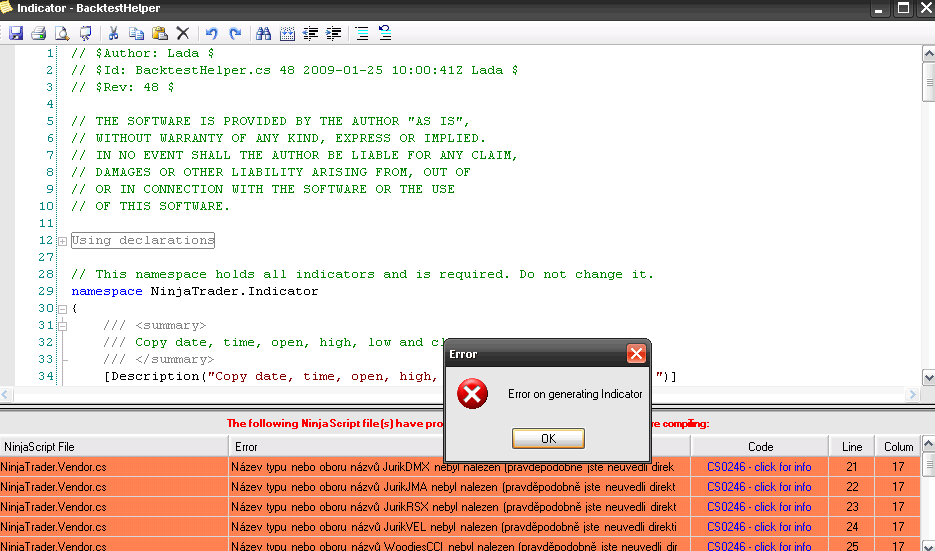Collapse the summary block at line 31
Image resolution: width=935 pixels, height=551 pixels.
63,326
